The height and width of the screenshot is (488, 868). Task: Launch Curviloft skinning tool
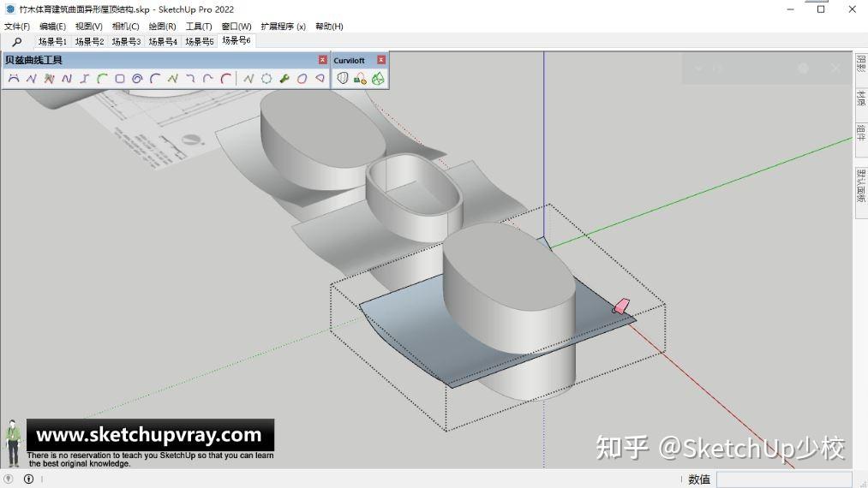378,79
